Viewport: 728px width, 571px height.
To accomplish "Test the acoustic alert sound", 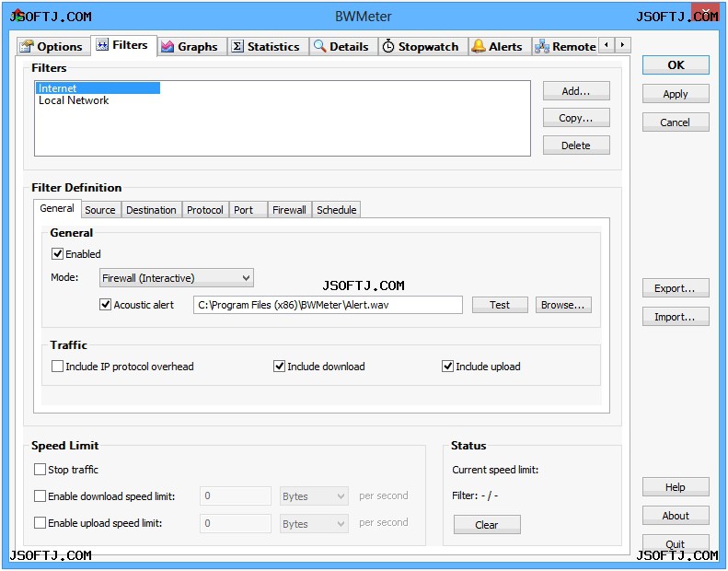I will coord(500,305).
